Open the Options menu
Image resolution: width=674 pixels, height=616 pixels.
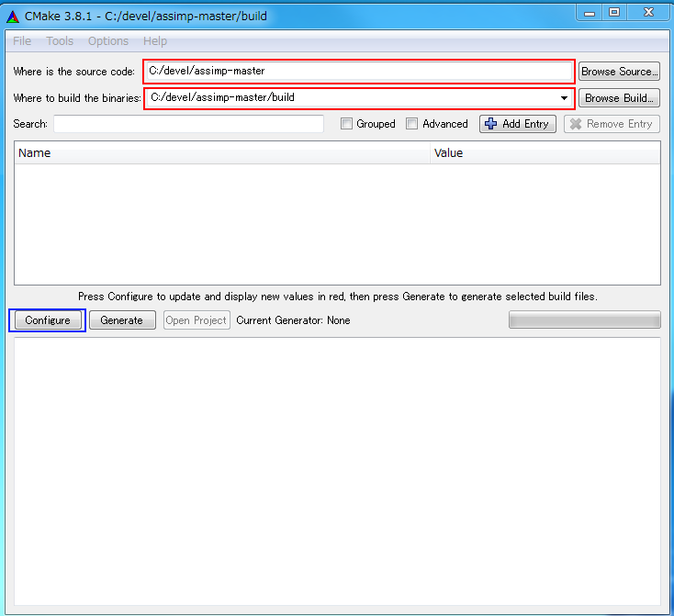(x=108, y=41)
